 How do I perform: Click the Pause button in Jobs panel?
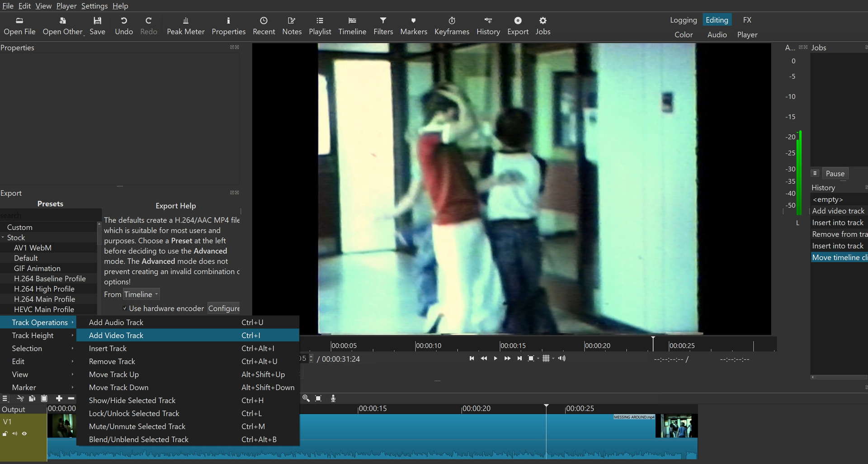(835, 174)
